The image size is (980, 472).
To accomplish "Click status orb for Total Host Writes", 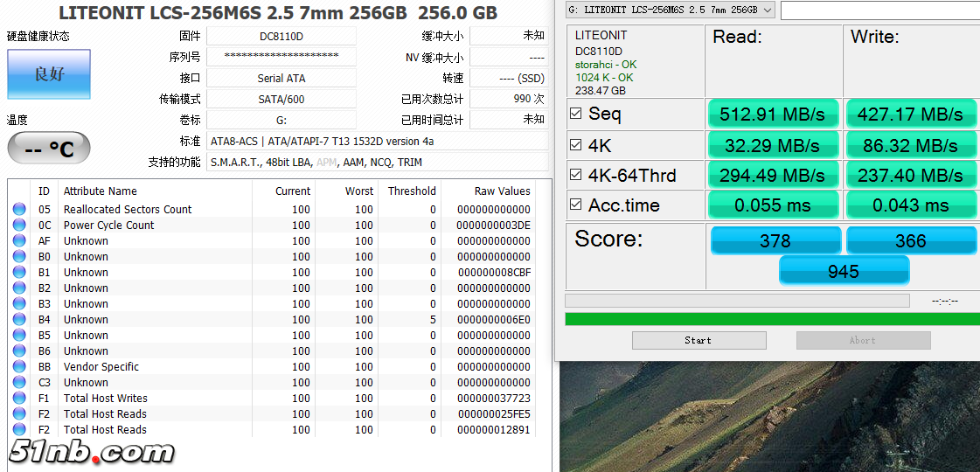I will click(19, 399).
